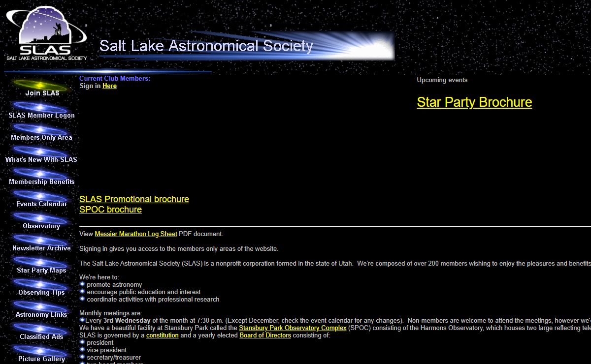The height and width of the screenshot is (364, 591).
Task: Click the 'Upcoming events' heading text
Action: 442,80
